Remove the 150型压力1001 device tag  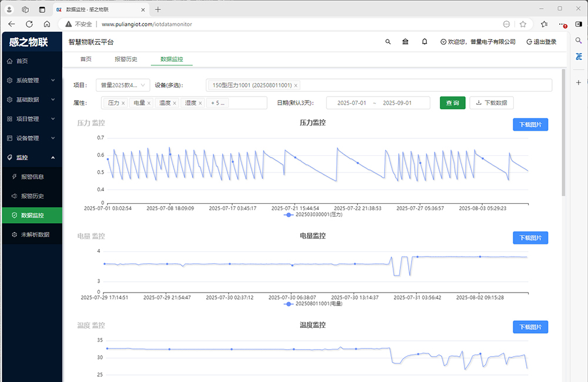[x=296, y=85]
